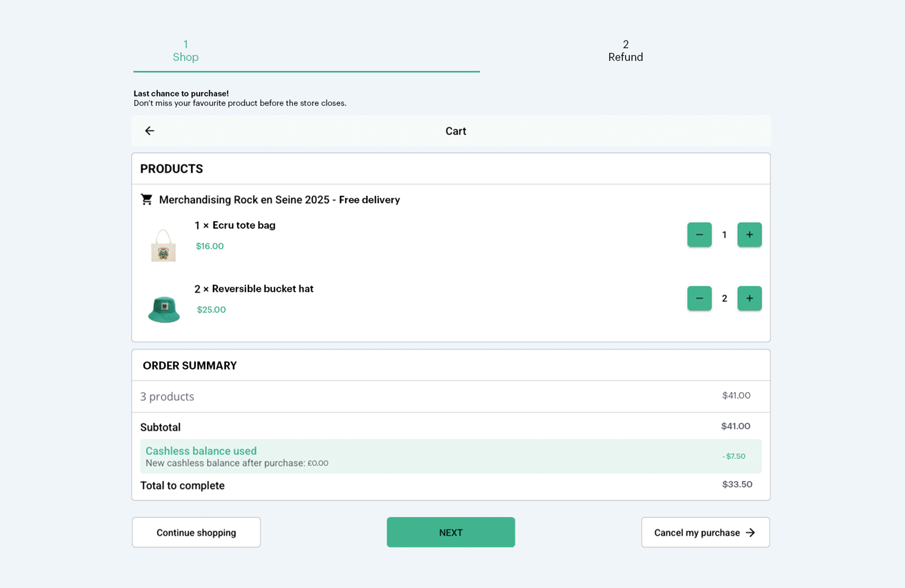Decrease Reversible bucket hat quantity

coord(699,298)
